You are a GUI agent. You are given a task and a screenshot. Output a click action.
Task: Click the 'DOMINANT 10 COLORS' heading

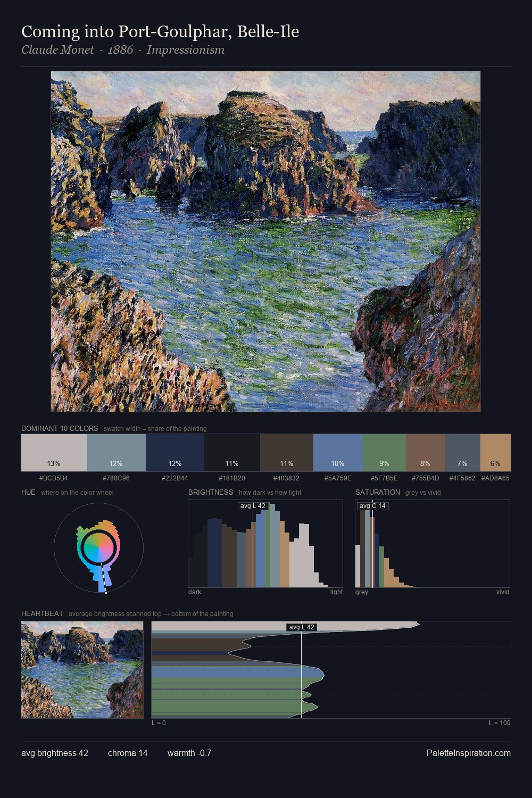click(60, 428)
